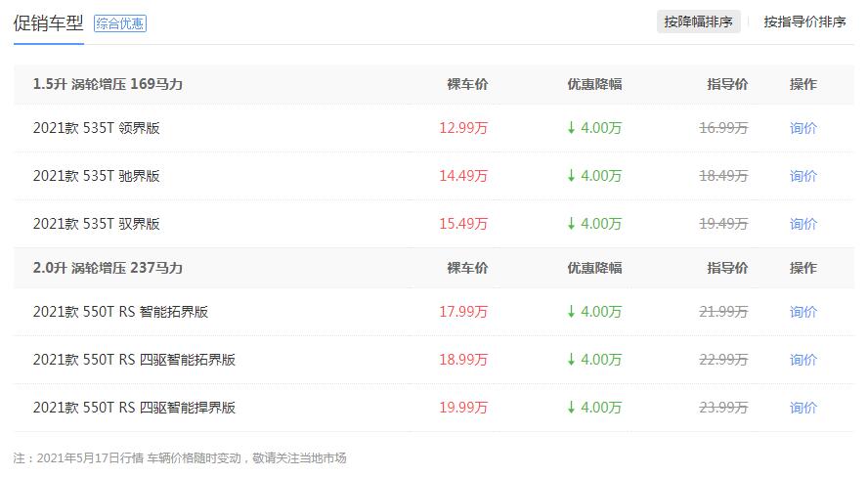Image resolution: width=868 pixels, height=477 pixels.
Task: Click discount arrow in 535T 领界版 row
Action: point(571,128)
